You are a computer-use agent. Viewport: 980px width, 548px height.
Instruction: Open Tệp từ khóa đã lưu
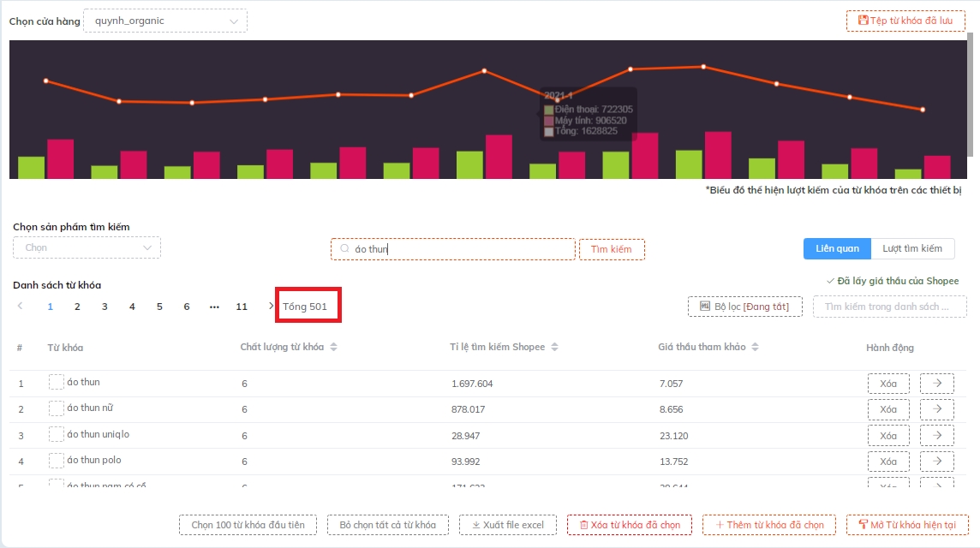click(905, 21)
